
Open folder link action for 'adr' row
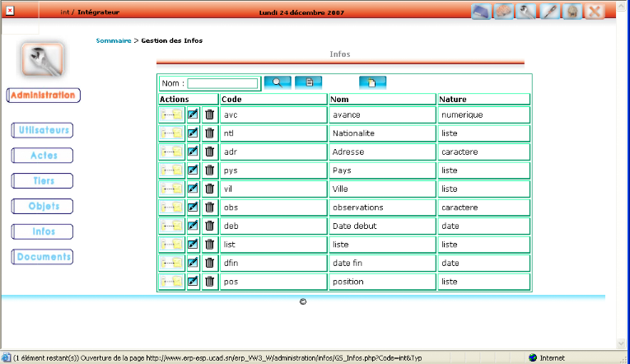click(x=171, y=152)
